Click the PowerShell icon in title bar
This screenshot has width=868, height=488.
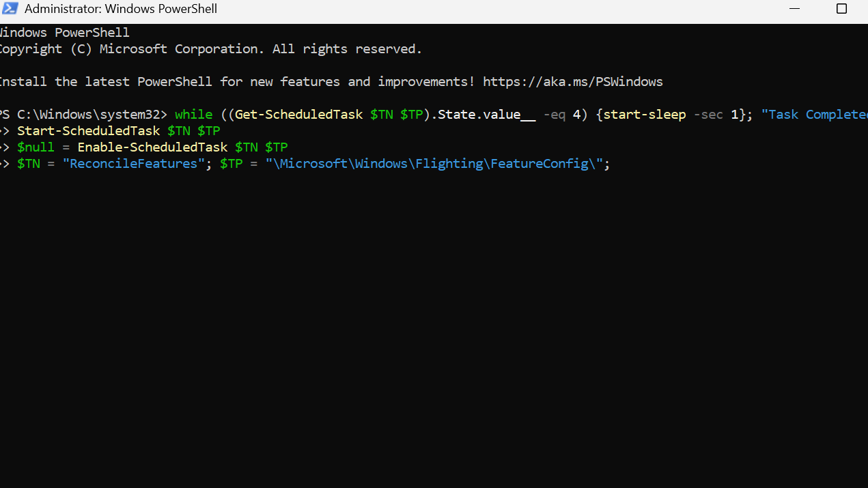(10, 10)
